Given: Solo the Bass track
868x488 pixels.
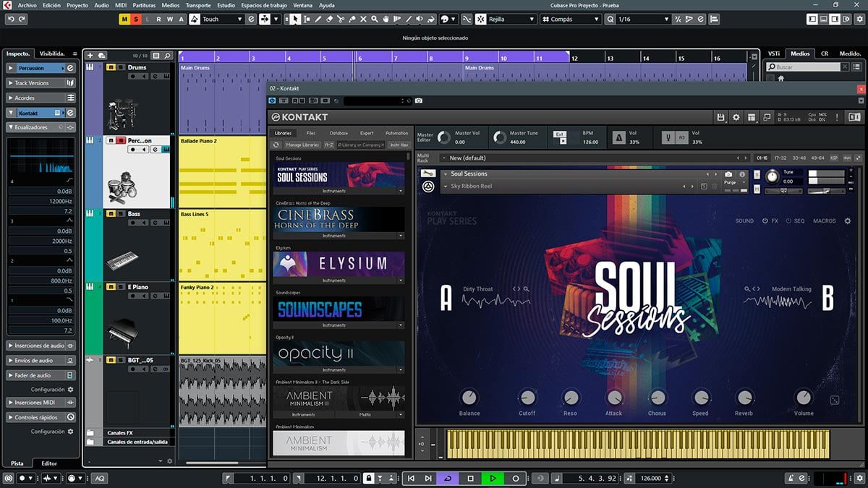Looking at the screenshot, I should pos(119,214).
